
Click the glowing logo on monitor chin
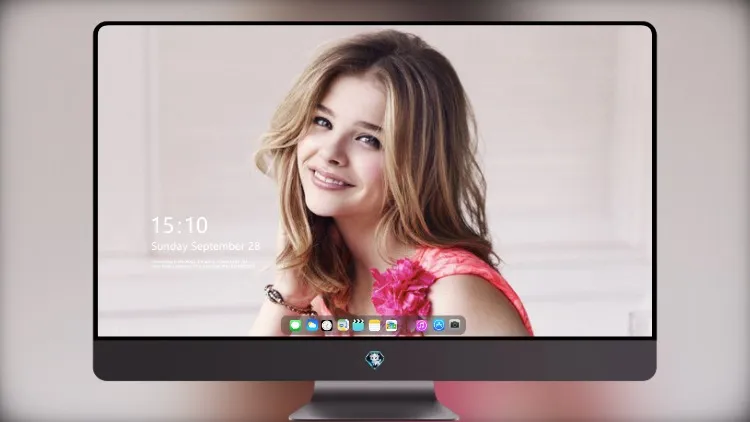pos(375,360)
